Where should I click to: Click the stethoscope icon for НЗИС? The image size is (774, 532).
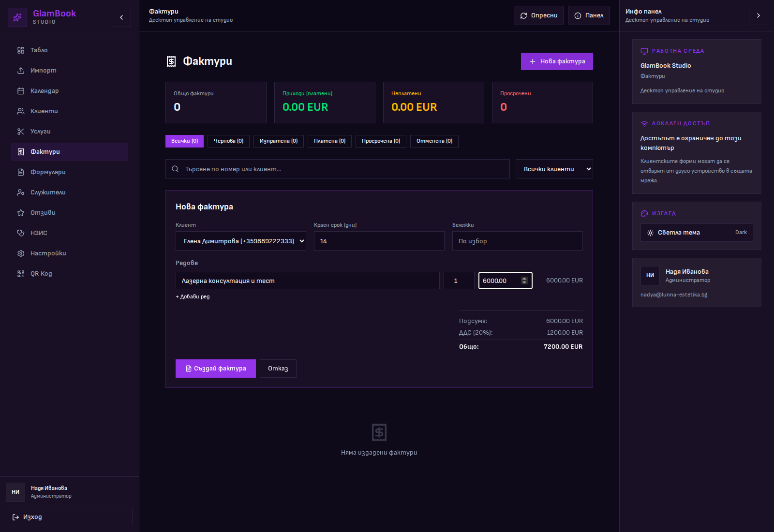tap(21, 233)
